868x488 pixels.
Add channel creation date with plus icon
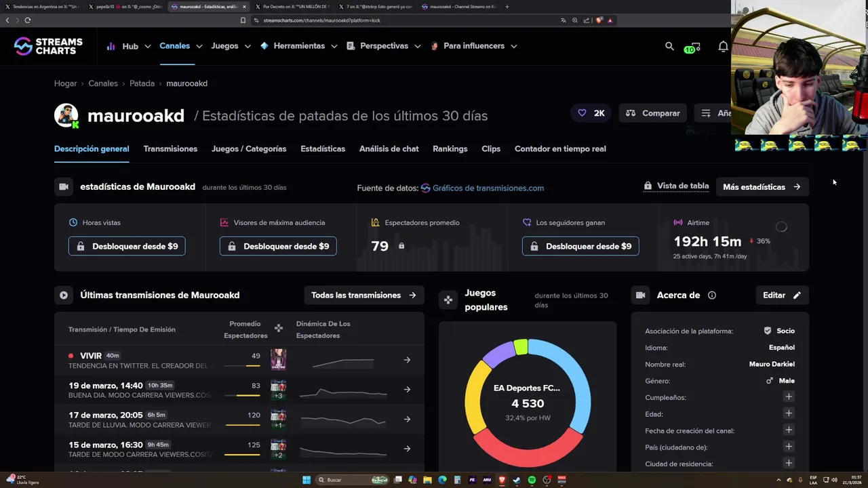[x=788, y=430]
